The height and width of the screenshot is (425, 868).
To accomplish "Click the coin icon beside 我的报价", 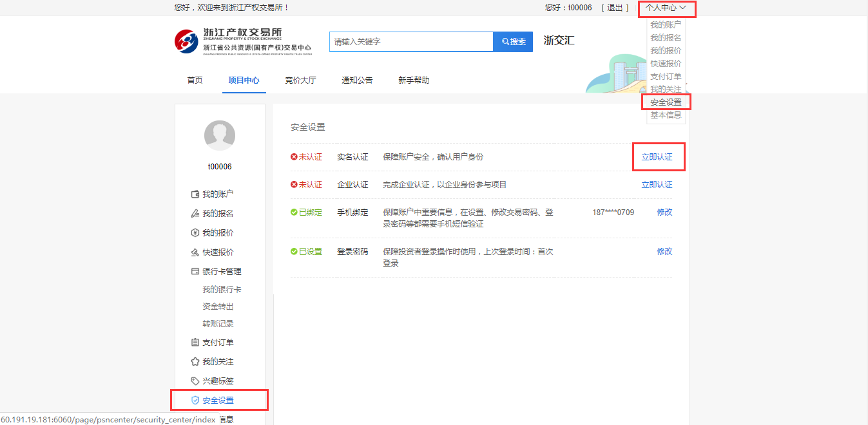I will [x=195, y=233].
